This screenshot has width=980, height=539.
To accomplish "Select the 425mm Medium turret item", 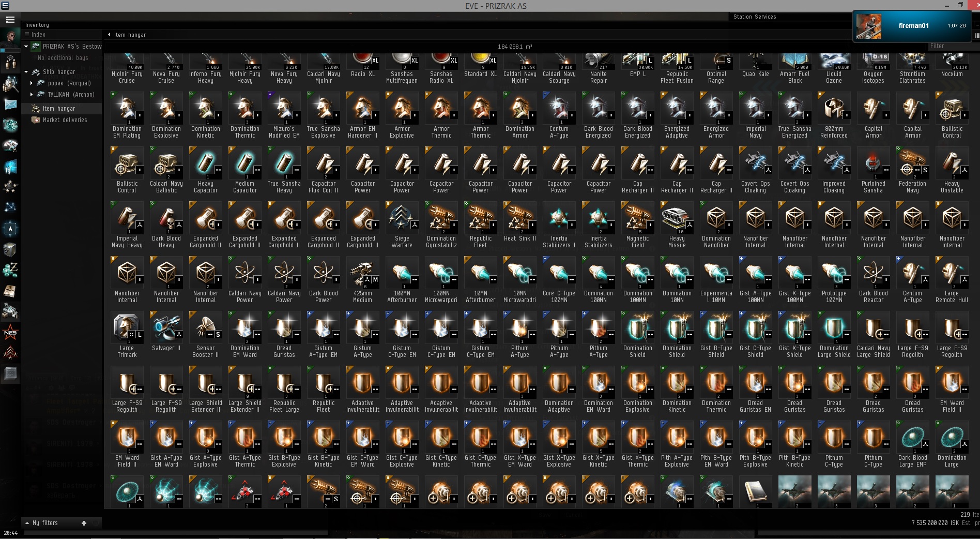I will (x=363, y=279).
